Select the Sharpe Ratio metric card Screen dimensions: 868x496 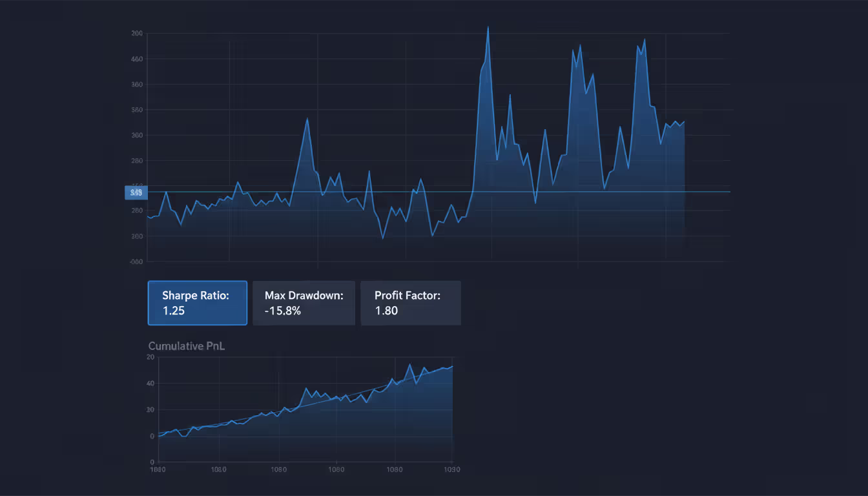click(x=198, y=303)
